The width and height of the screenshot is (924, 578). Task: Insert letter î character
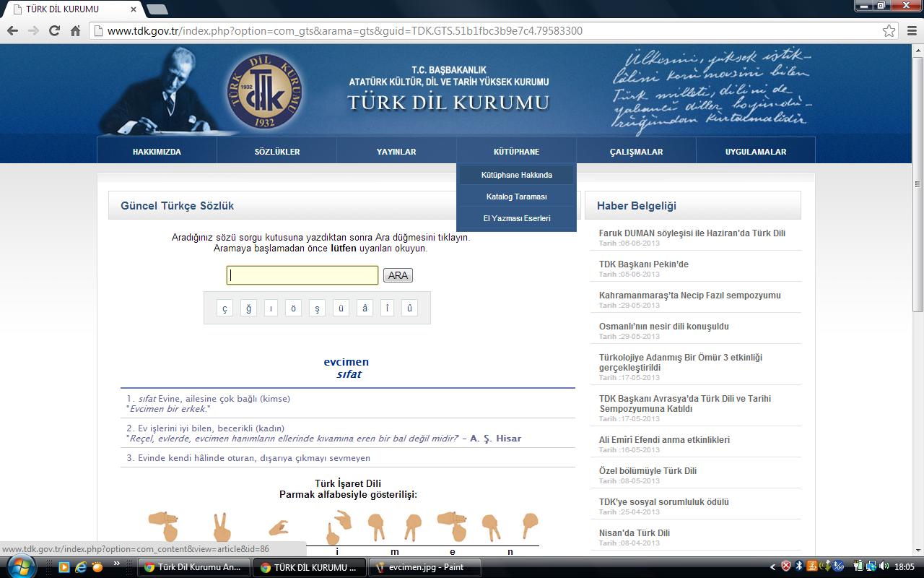click(388, 309)
